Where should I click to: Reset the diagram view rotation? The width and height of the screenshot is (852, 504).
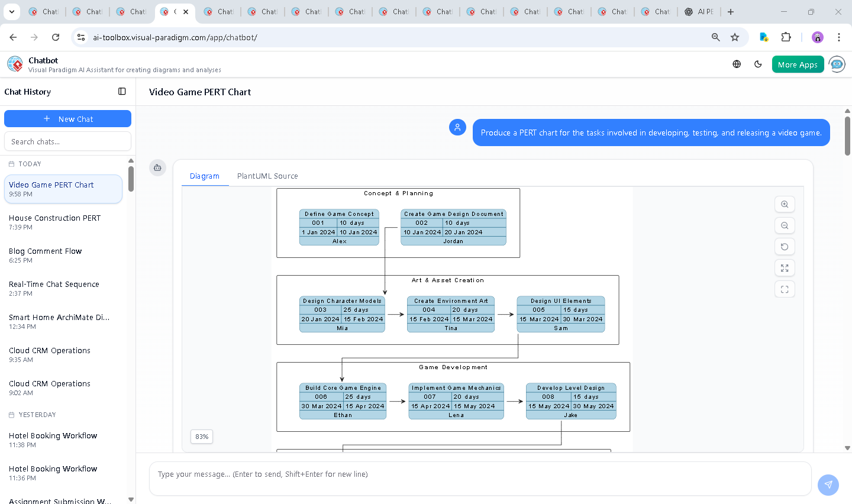point(785,246)
